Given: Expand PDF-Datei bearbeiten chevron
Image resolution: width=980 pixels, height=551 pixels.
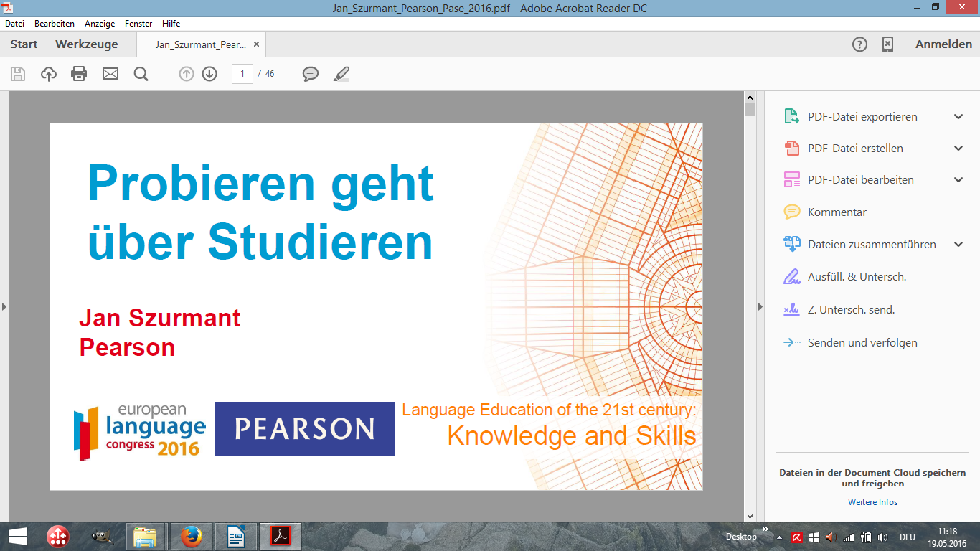Looking at the screenshot, I should pos(958,180).
